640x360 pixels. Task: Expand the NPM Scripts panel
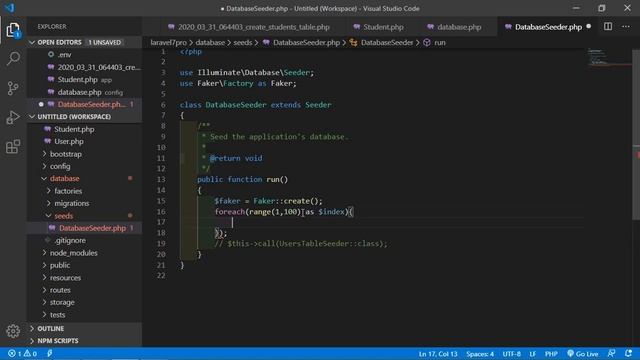click(58, 341)
